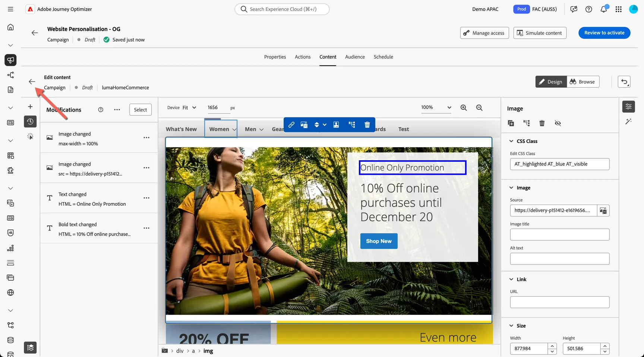This screenshot has width=644, height=357.
Task: Collapse the Link section
Action: tap(511, 279)
